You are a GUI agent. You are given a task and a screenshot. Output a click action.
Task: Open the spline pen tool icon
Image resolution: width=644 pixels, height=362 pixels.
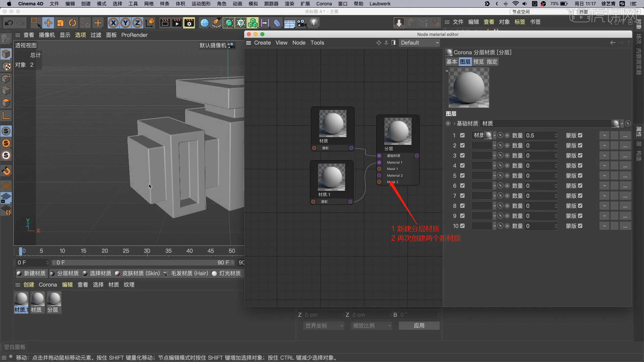coord(217,23)
